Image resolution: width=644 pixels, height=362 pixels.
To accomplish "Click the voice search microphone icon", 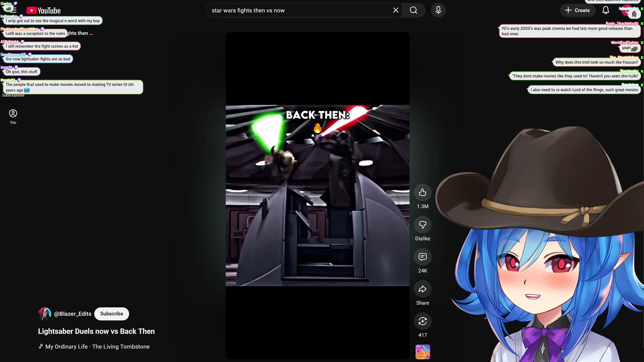I will coord(438,10).
